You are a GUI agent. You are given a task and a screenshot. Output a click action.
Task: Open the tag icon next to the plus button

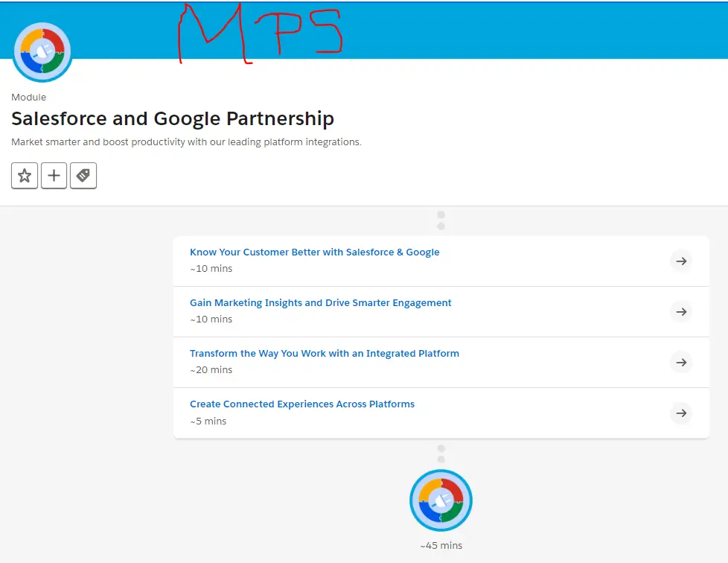[x=83, y=175]
